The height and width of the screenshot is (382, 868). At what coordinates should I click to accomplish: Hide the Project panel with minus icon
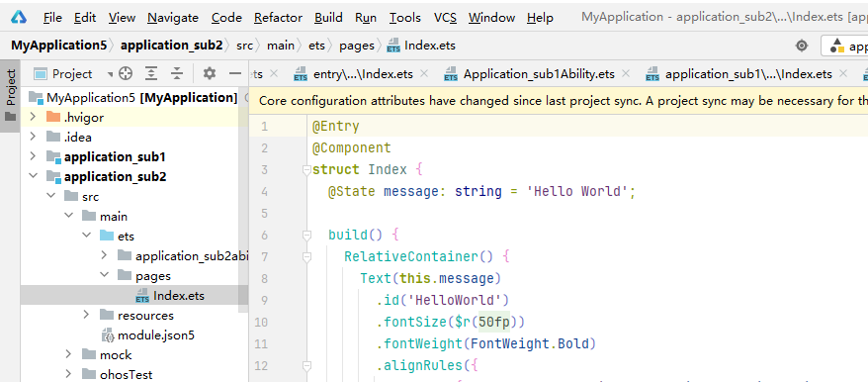tap(235, 74)
